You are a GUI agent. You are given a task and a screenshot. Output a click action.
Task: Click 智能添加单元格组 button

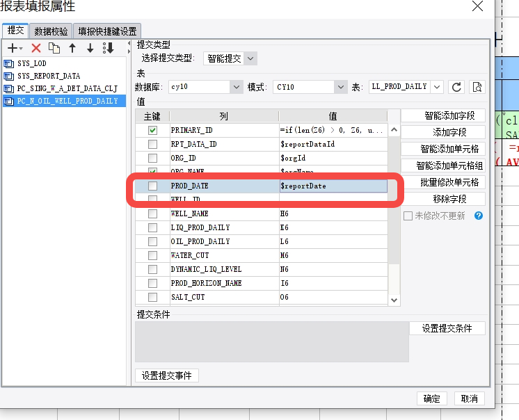443,165
